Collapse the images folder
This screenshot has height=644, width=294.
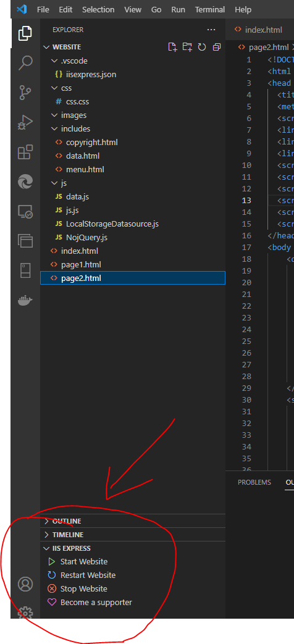pos(54,115)
